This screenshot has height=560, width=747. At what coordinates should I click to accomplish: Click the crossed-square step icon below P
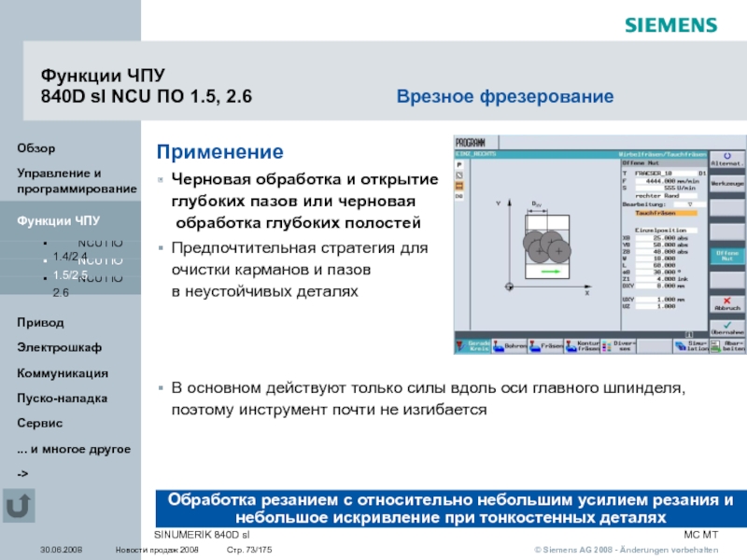point(459,175)
